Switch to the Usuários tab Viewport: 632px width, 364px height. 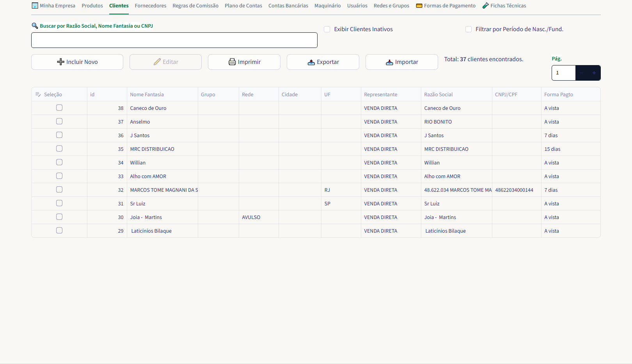pos(357,6)
